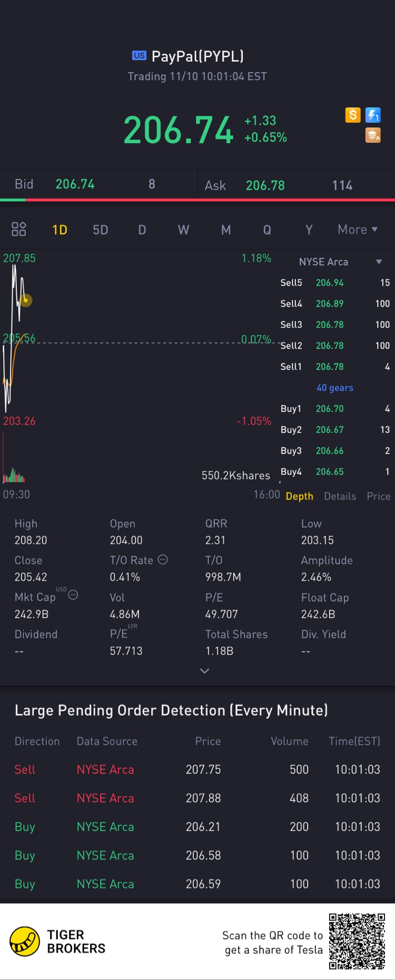
Task: Select the Buy order at 206.21
Action: (x=197, y=827)
